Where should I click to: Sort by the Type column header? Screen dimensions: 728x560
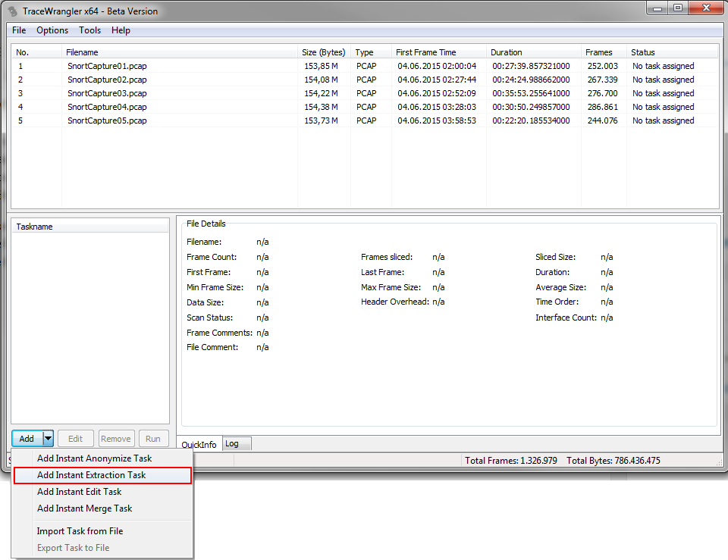click(x=371, y=52)
